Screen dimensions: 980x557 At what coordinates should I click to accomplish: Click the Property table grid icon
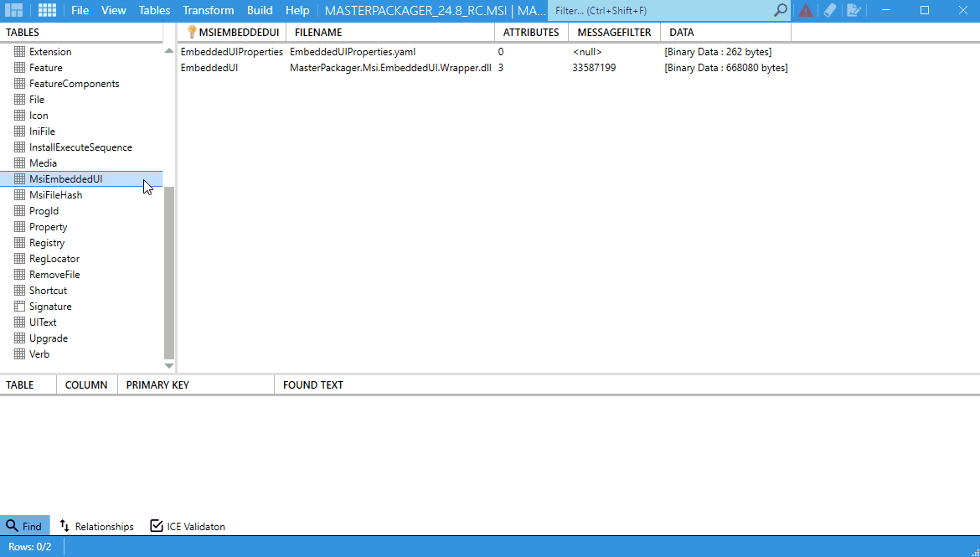click(19, 227)
